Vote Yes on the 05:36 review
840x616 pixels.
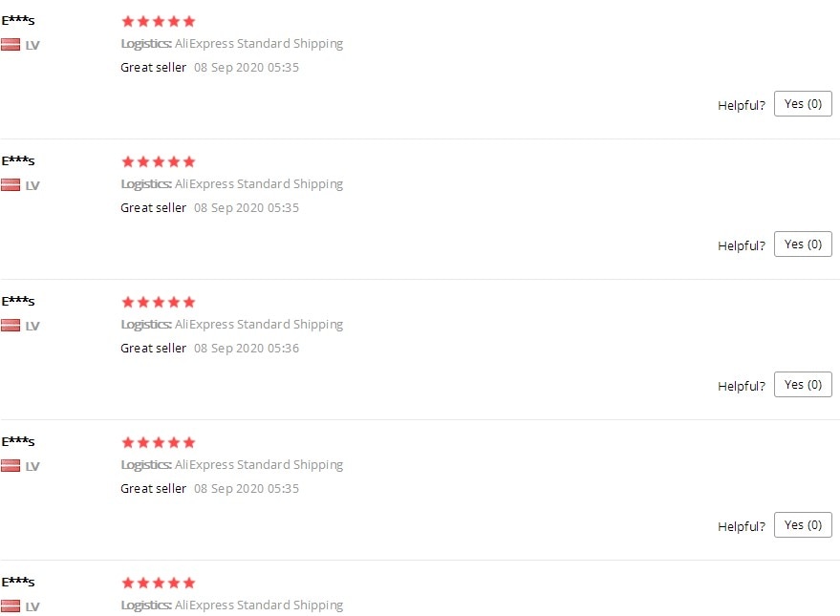(803, 384)
